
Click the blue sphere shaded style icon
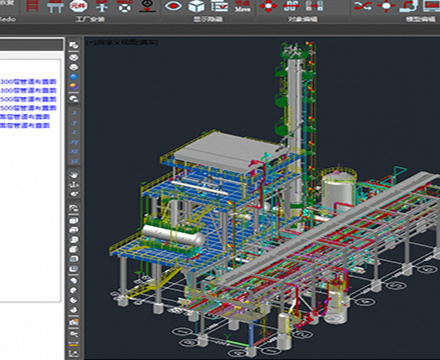74,76
